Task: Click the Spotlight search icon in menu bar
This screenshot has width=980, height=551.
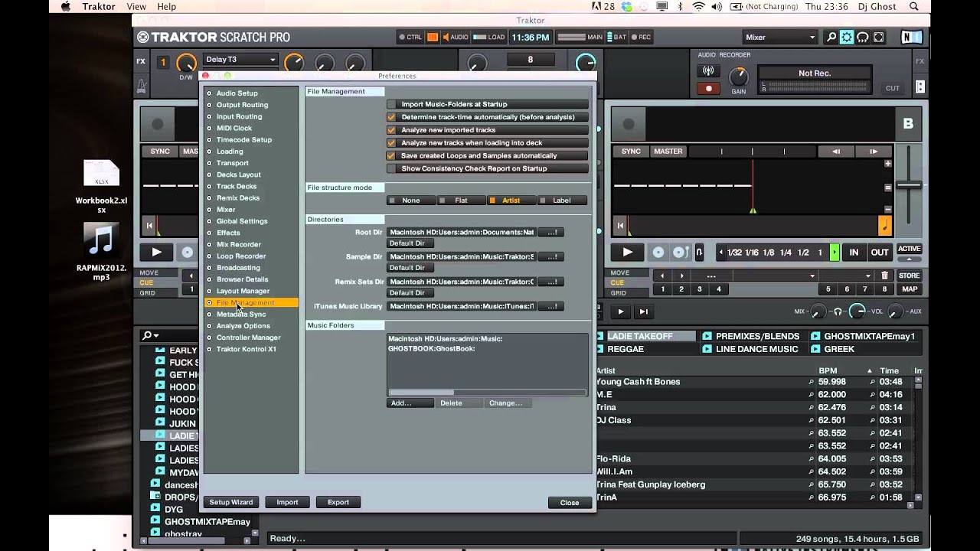Action: click(x=914, y=7)
